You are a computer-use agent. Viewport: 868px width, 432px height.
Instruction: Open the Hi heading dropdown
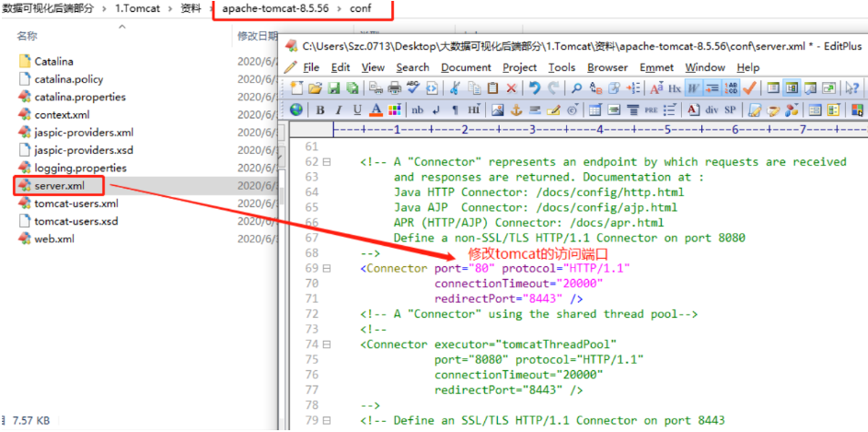click(x=473, y=109)
